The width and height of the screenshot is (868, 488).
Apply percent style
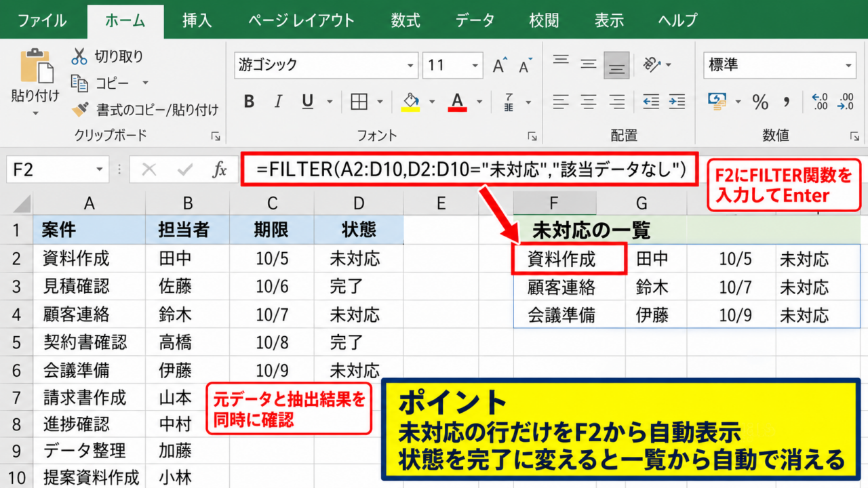(x=760, y=102)
